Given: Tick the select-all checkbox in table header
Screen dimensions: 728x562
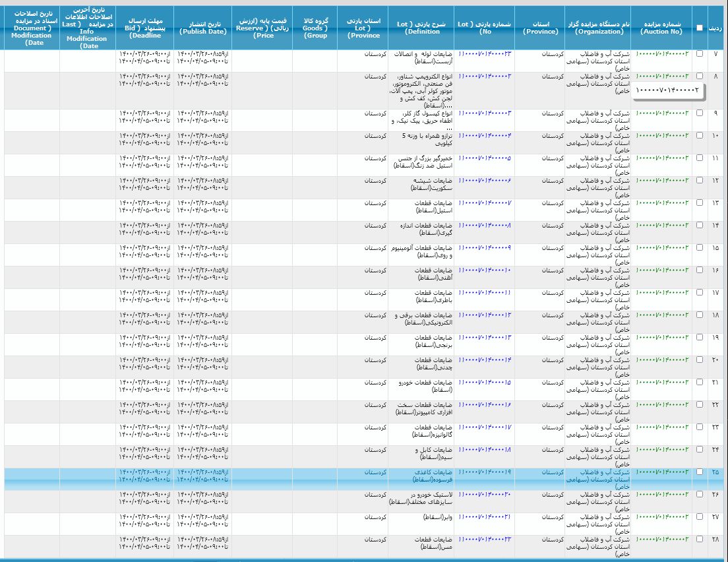Looking at the screenshot, I should click(x=699, y=28).
